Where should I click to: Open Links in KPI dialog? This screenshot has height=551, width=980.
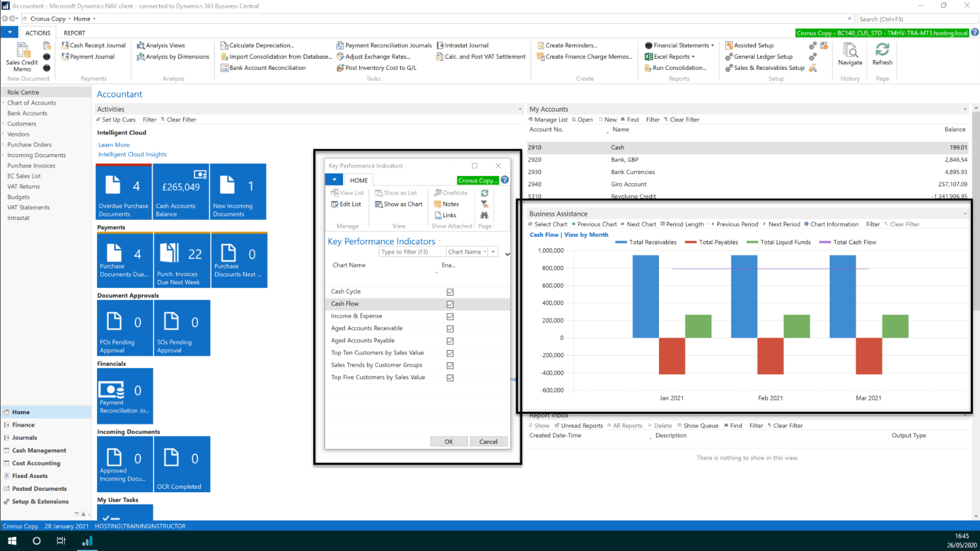pos(445,215)
